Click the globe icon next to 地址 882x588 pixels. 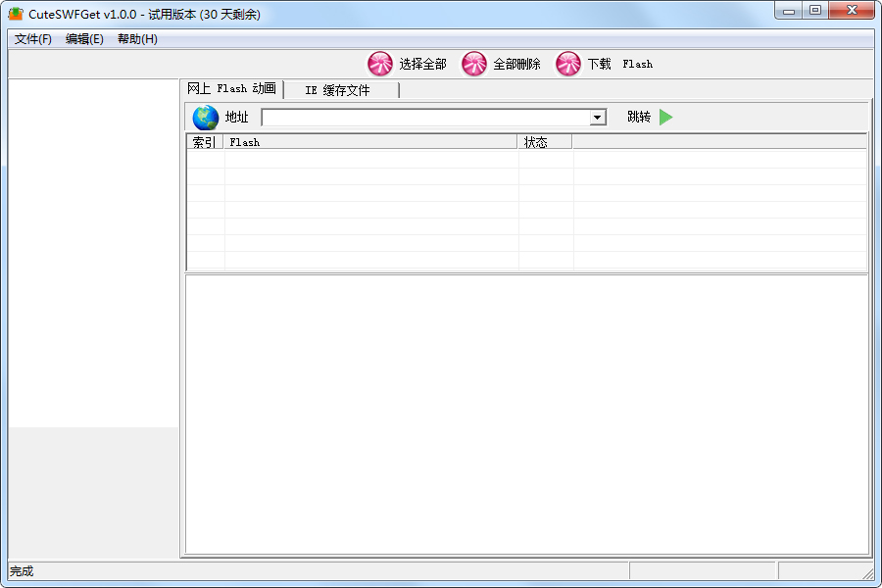204,117
